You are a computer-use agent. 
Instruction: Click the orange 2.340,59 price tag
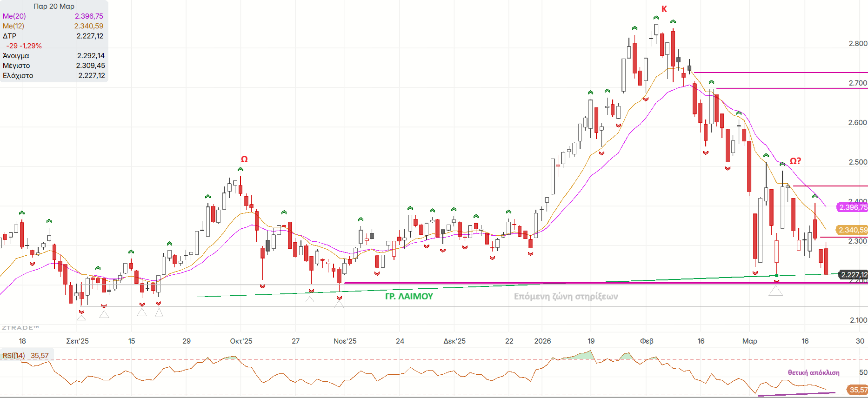[852, 230]
